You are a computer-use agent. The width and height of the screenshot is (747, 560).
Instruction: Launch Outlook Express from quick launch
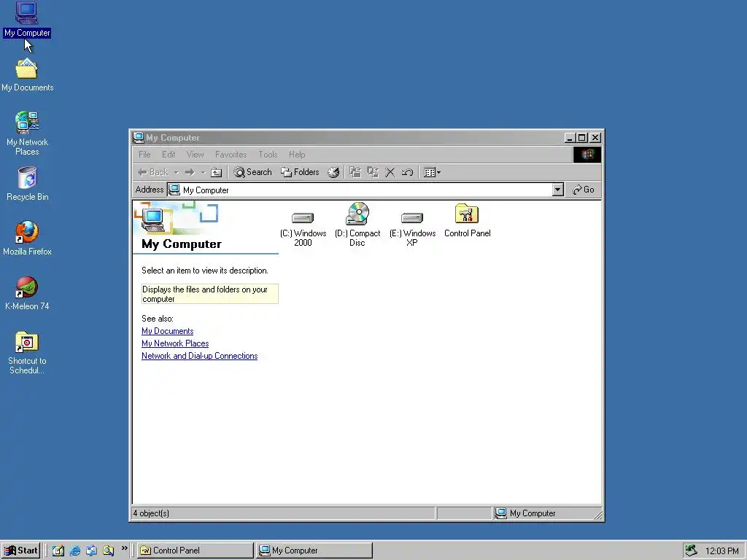pyautogui.click(x=91, y=551)
